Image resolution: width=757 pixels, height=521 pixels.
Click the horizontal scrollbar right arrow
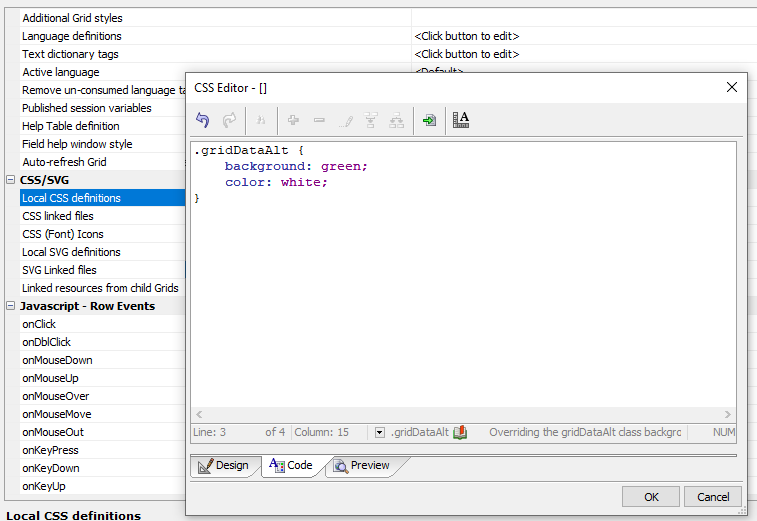[x=728, y=414]
